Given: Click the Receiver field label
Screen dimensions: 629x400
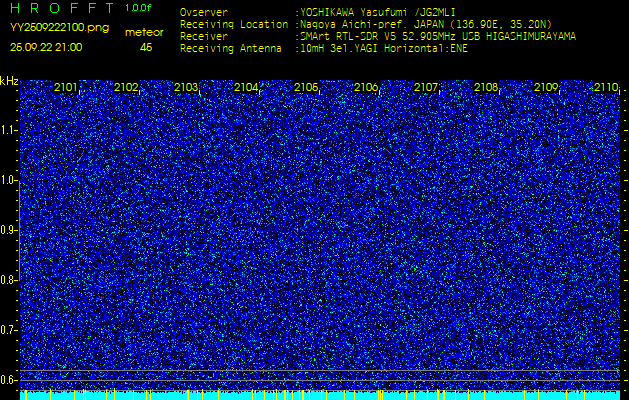Looking at the screenshot, I should click(204, 37).
